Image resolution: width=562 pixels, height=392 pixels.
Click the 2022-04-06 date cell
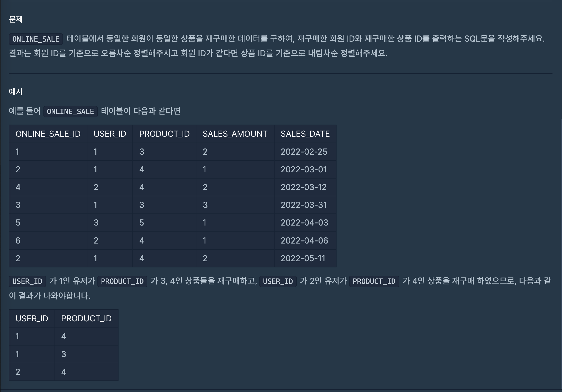coord(304,241)
